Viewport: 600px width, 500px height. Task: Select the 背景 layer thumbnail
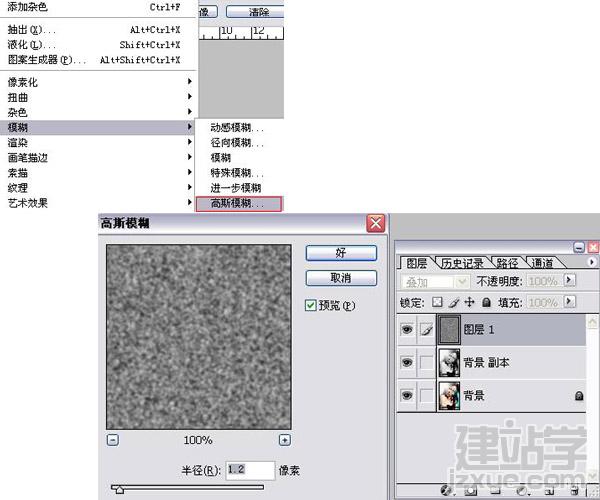tap(449, 396)
